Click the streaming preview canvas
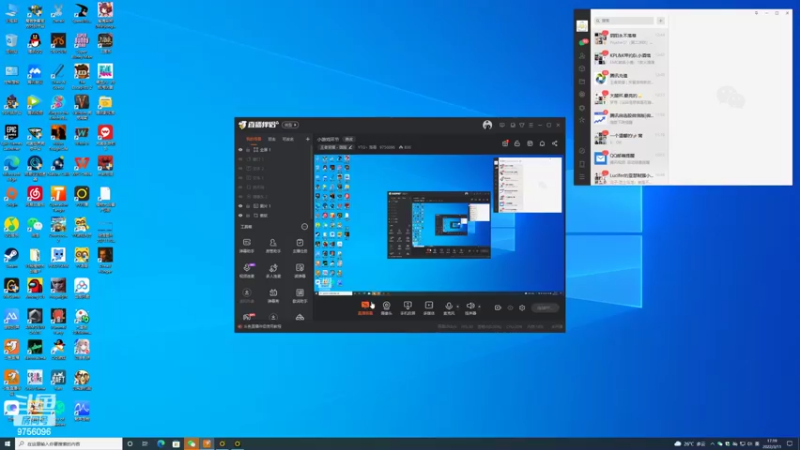The image size is (800, 450). (x=439, y=224)
